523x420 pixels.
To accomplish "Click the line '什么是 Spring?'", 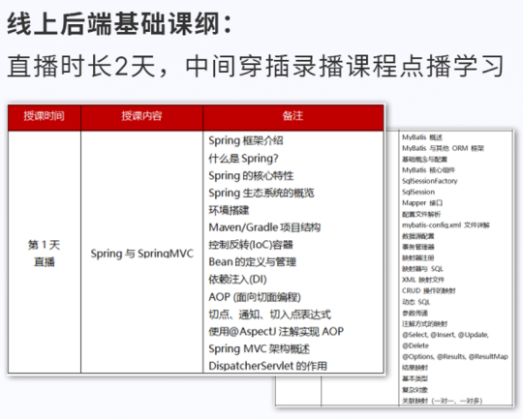I will tap(243, 159).
